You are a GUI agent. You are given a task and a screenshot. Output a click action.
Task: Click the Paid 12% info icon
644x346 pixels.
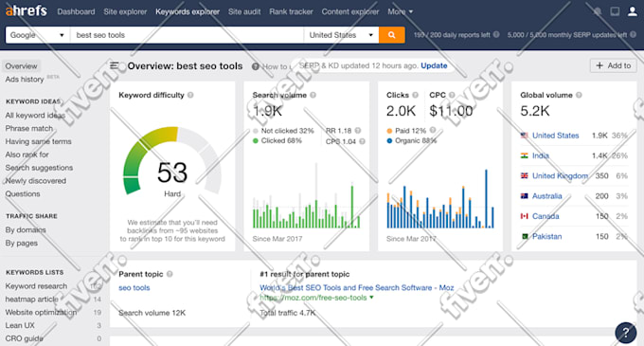[433, 130]
